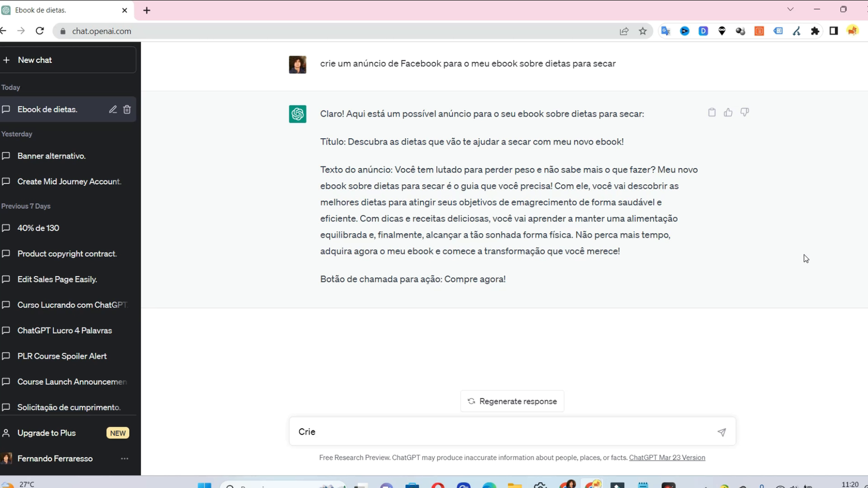Click Upgrade to Plus in the sidebar
This screenshot has width=868, height=488.
(67, 433)
